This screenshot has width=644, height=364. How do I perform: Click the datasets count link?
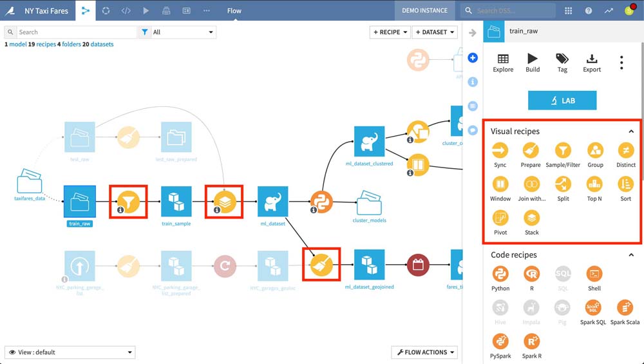click(98, 44)
